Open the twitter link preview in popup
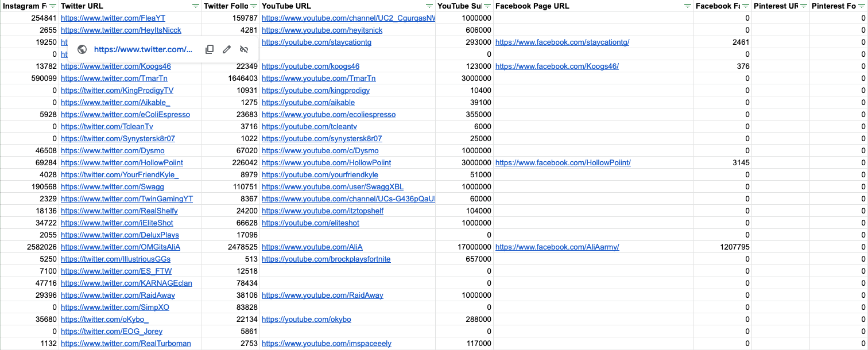Screen dimensions: 868x350 143,49
